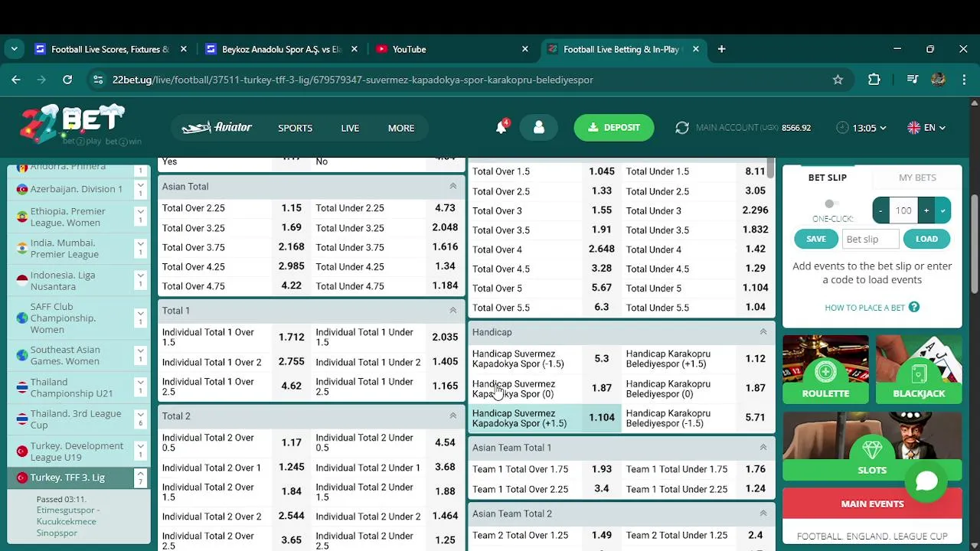Screen dimensions: 980x551
Task: Click the HOW TO PLACE A BET link
Action: 865,308
